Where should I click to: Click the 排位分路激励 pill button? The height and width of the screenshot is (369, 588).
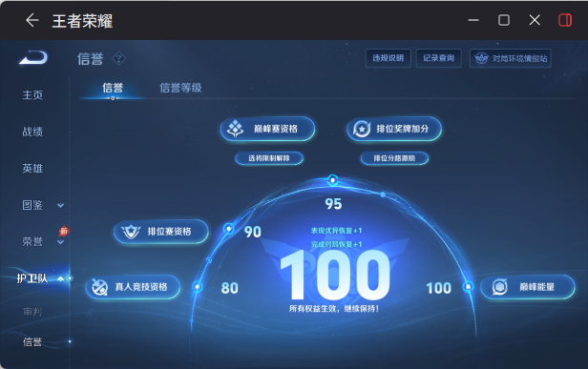click(x=394, y=158)
